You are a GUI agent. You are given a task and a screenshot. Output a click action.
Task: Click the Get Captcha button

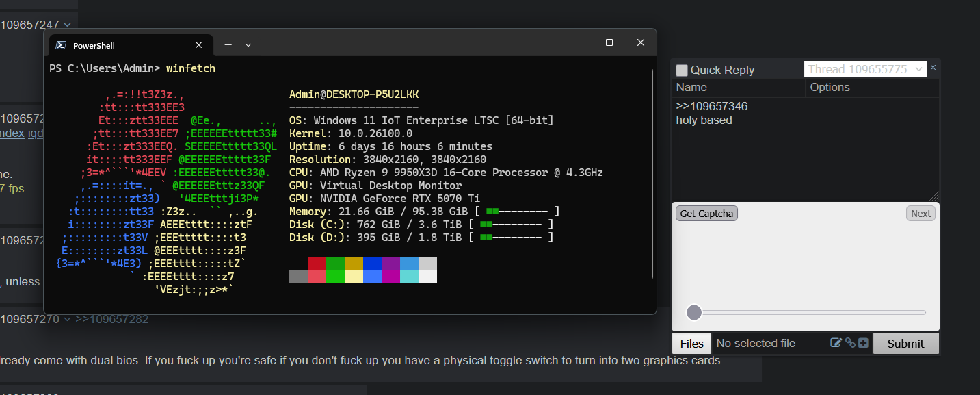pyautogui.click(x=706, y=214)
